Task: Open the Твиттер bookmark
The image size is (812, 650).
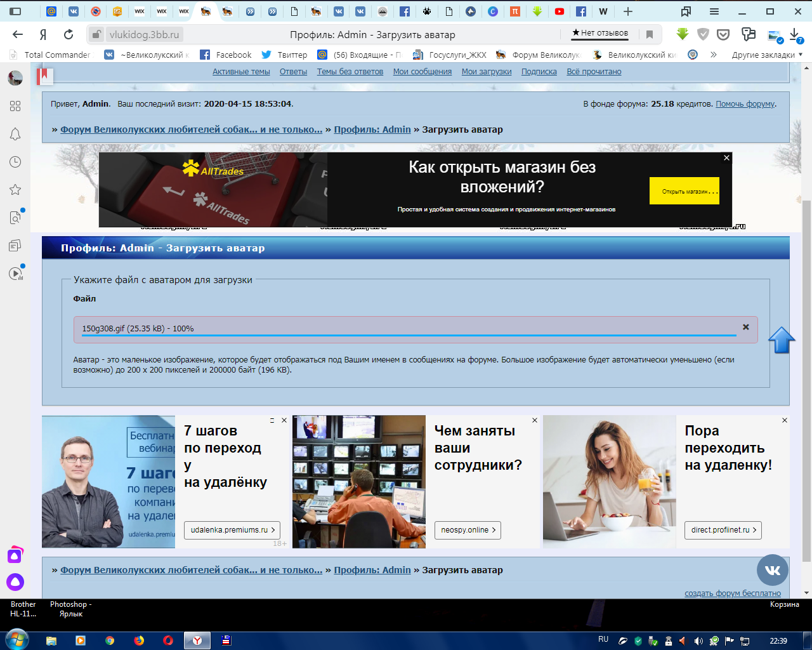Action: click(x=284, y=55)
